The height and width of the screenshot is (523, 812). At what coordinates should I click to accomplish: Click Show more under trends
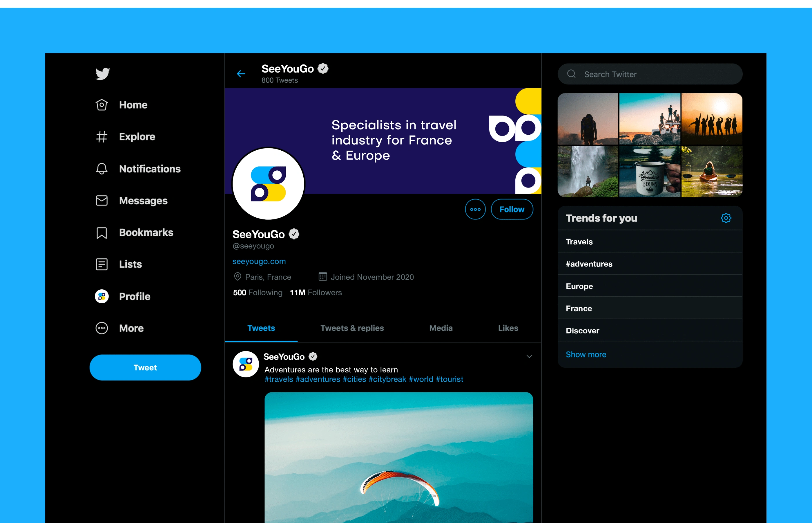coord(586,355)
